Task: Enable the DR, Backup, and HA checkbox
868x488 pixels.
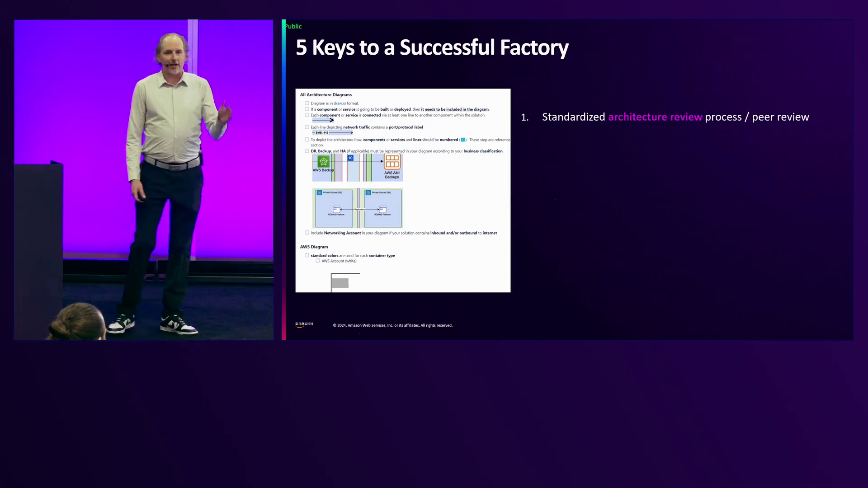Action: tap(307, 151)
